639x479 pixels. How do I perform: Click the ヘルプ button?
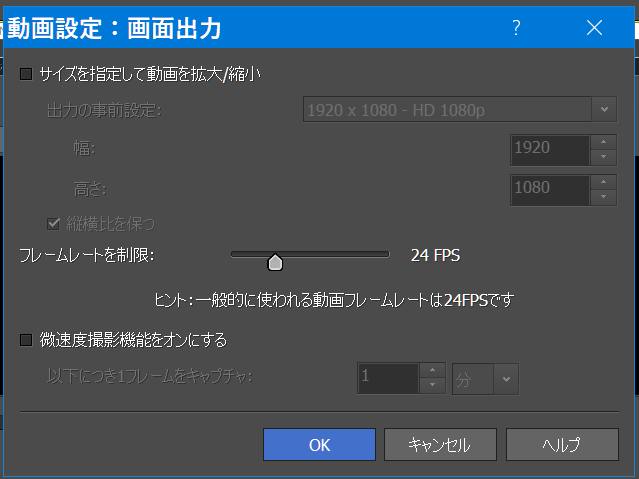point(562,444)
